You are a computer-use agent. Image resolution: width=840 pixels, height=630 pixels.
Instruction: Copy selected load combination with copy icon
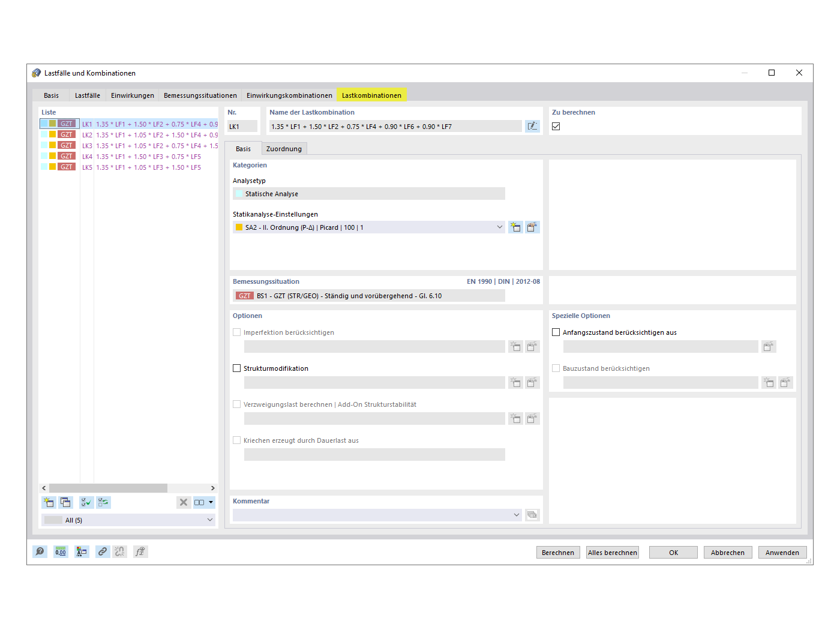click(66, 502)
